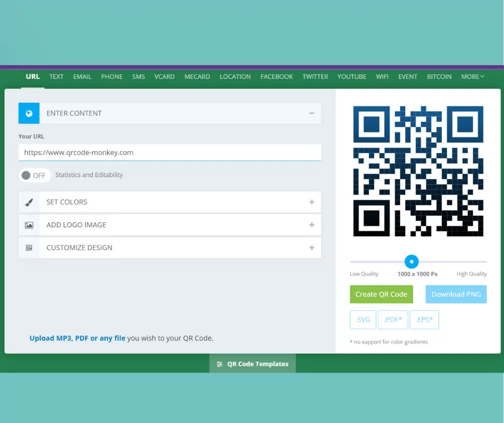Viewport: 504px width, 423px height.
Task: Click the QR pattern icon for Customize Design
Action: point(29,247)
